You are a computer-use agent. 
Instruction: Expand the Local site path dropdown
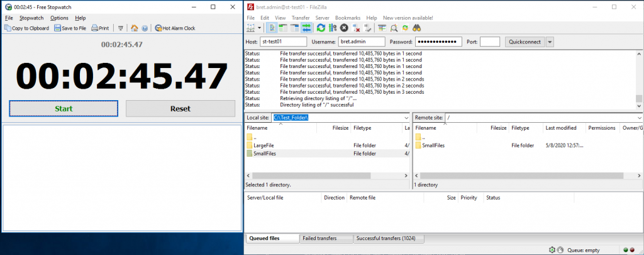coord(406,118)
